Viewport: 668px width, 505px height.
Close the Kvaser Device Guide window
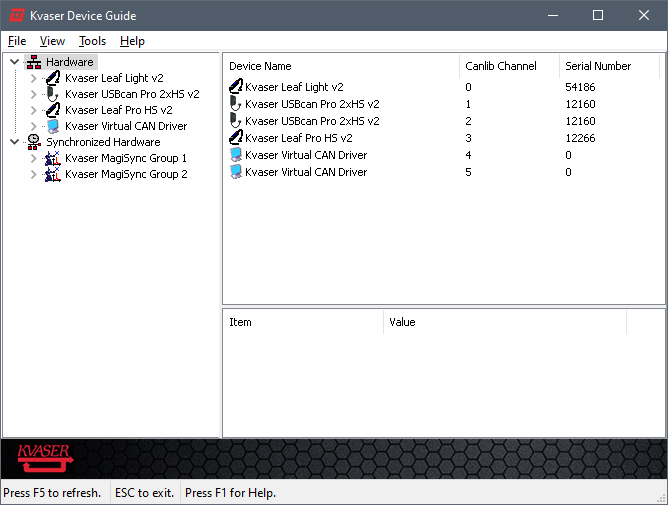tap(644, 15)
